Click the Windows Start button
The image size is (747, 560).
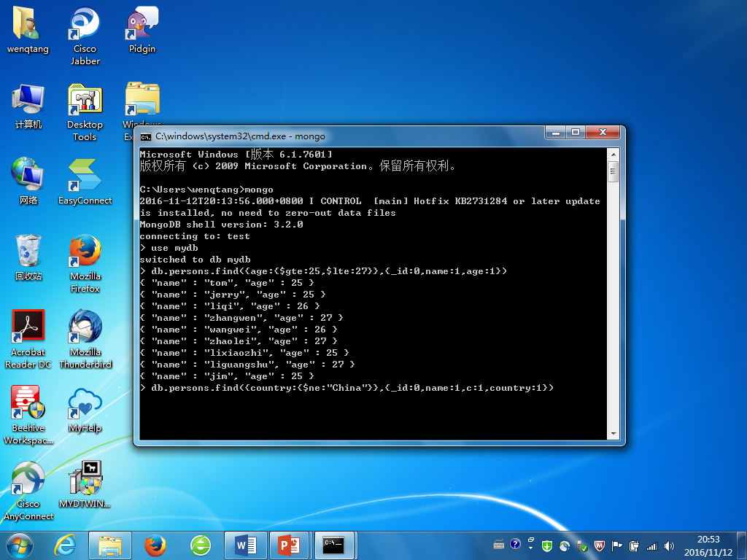coord(20,545)
